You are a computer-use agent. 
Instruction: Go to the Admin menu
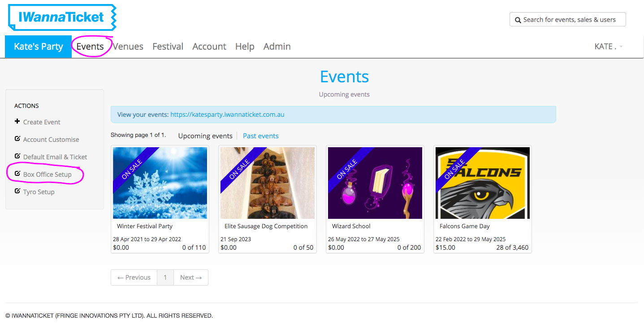tap(277, 47)
